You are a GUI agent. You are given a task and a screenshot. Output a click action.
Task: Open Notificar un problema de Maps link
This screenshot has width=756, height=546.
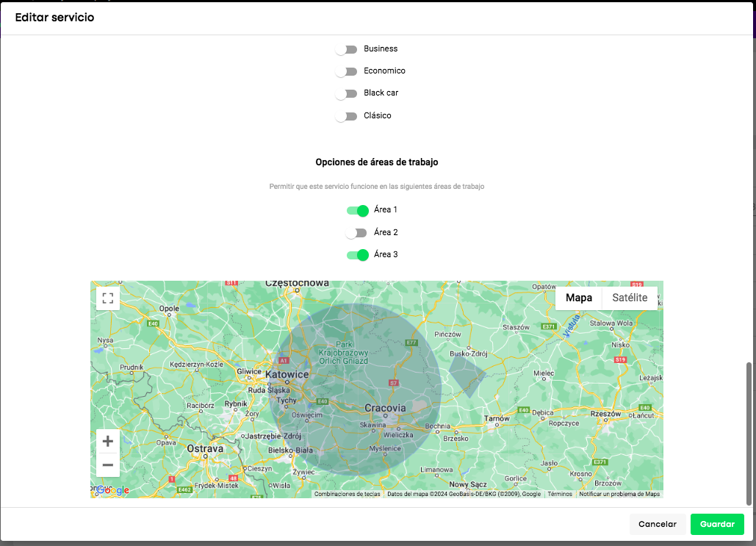619,494
